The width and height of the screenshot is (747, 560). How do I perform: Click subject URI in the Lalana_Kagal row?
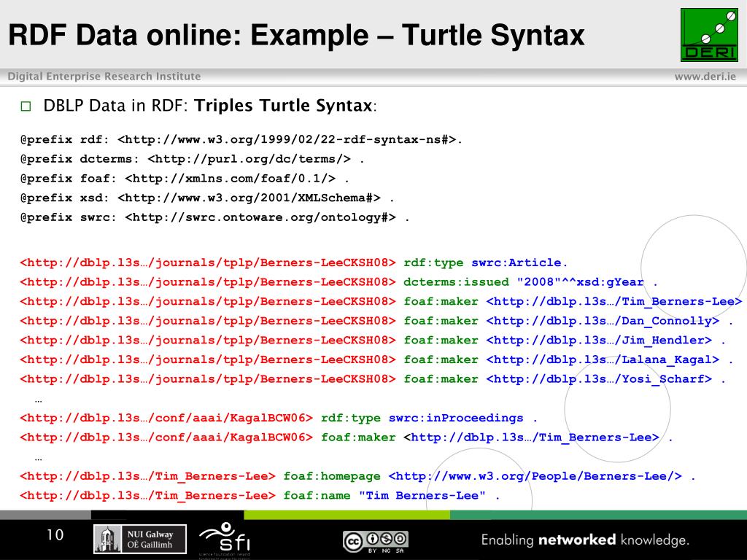[208, 360]
